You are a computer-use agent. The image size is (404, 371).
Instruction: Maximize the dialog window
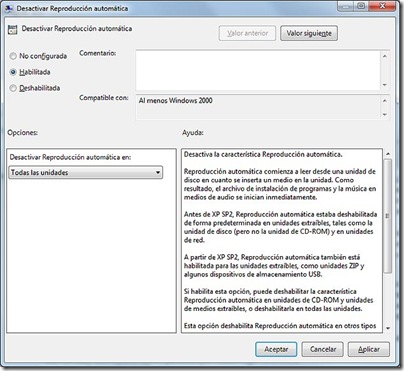coord(361,6)
